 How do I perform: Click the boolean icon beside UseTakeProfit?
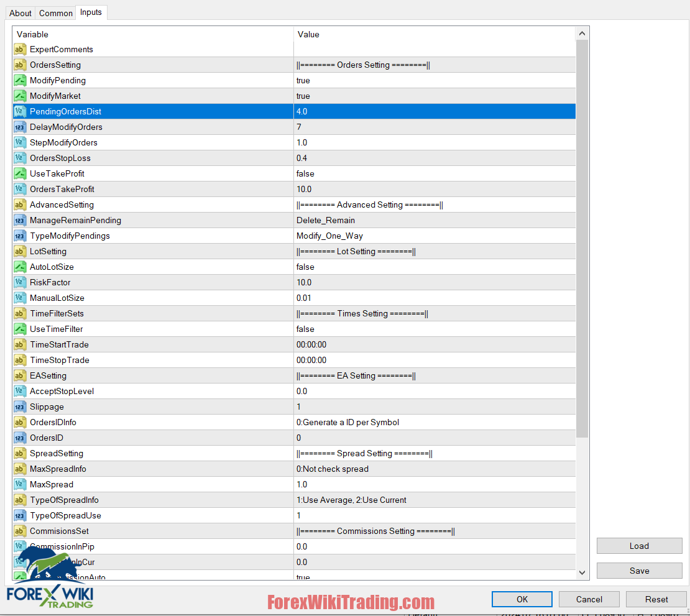pyautogui.click(x=20, y=174)
